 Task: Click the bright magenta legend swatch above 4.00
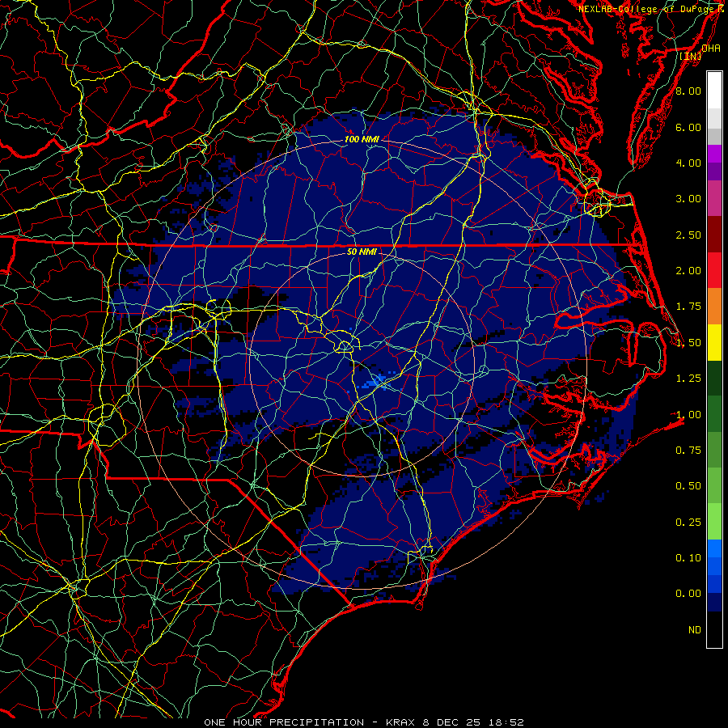coord(714,154)
